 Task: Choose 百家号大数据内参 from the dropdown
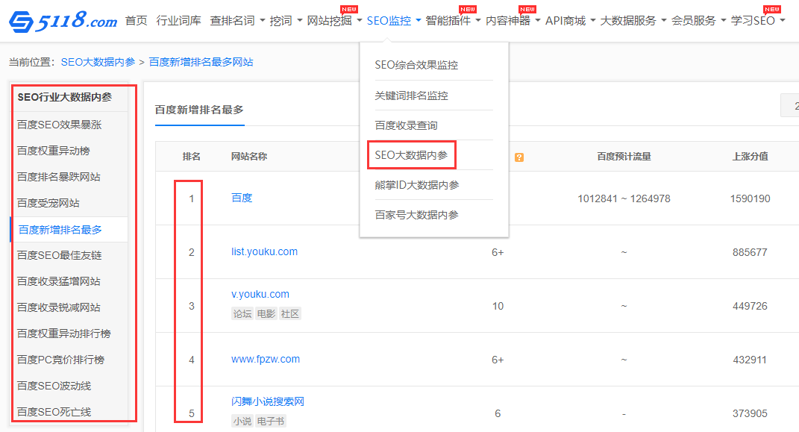416,215
